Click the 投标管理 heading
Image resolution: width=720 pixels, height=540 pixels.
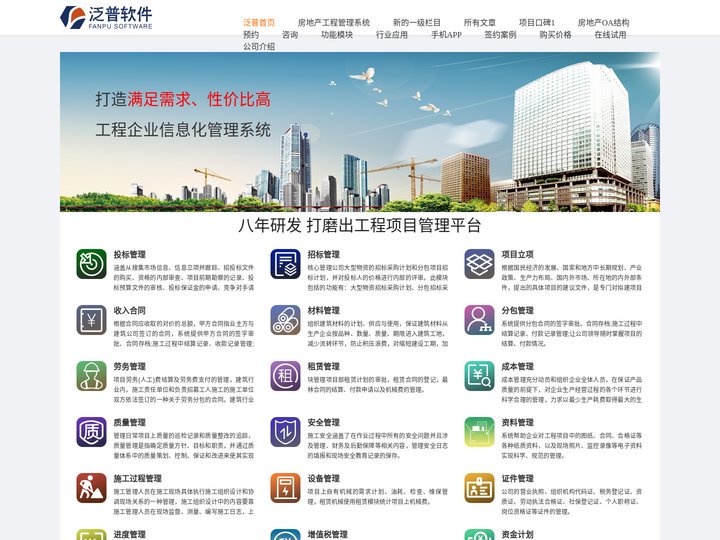coord(129,254)
